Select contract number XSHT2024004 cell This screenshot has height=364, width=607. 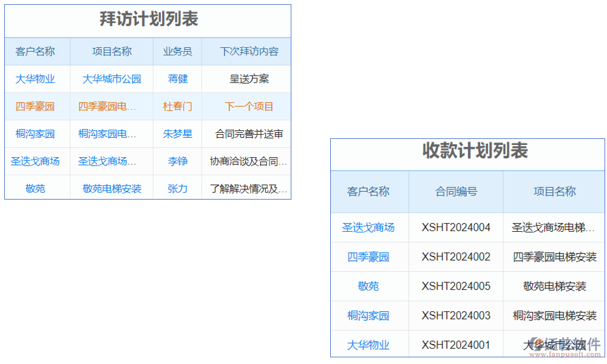point(456,227)
